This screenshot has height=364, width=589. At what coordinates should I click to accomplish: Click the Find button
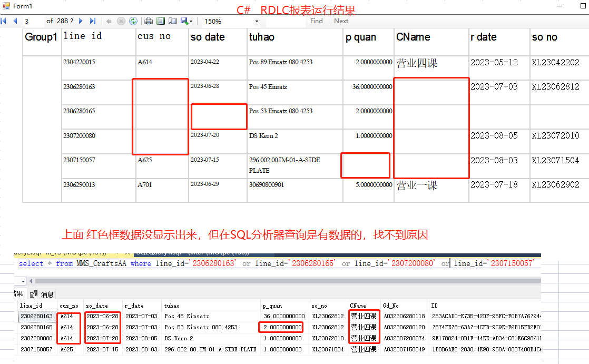click(x=316, y=21)
